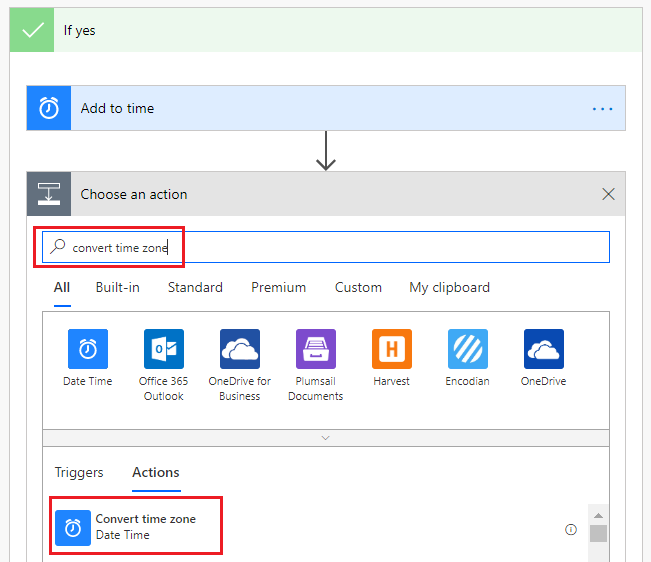Close the Choose an action panel

608,194
